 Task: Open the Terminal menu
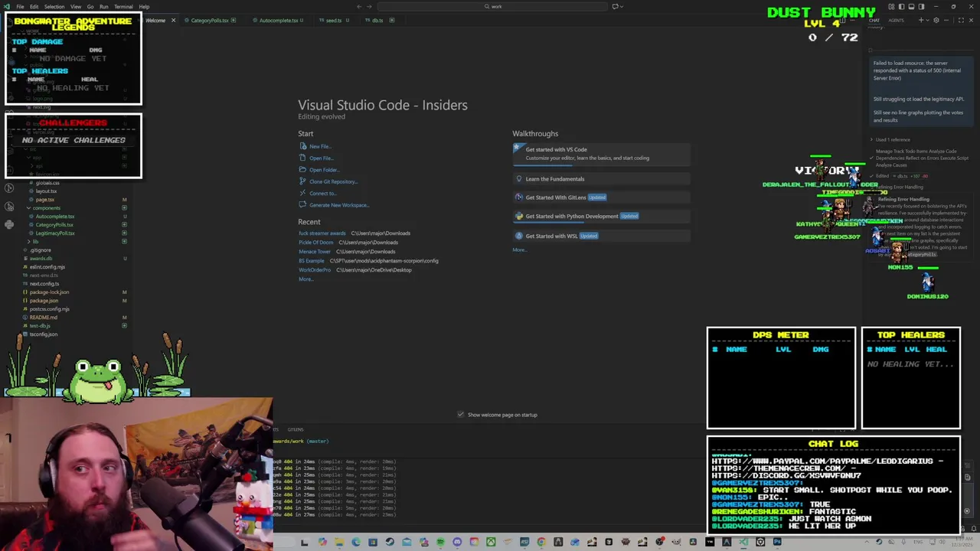(x=123, y=6)
